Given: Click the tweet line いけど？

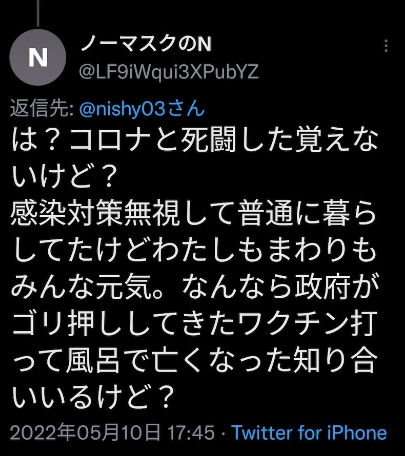Looking at the screenshot, I should pyautogui.click(x=64, y=176).
